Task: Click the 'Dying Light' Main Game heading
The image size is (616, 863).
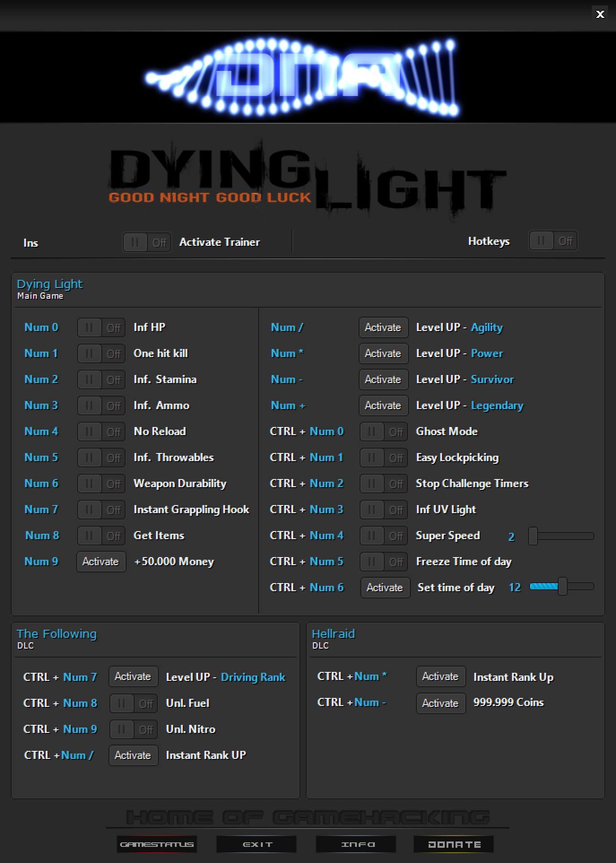Action: point(50,284)
